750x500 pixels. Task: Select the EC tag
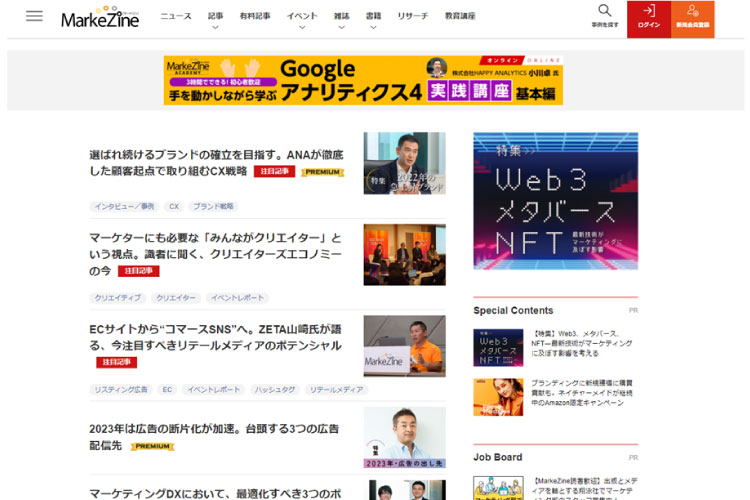click(x=167, y=389)
